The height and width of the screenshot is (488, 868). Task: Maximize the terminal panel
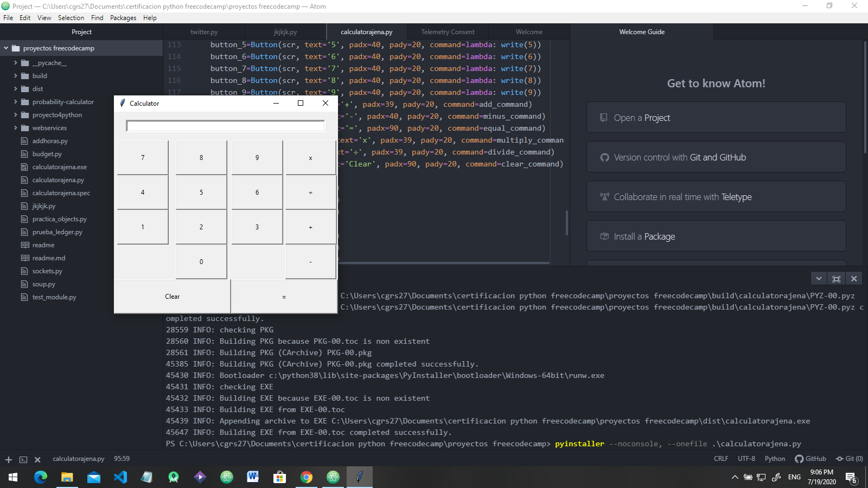pyautogui.click(x=837, y=279)
